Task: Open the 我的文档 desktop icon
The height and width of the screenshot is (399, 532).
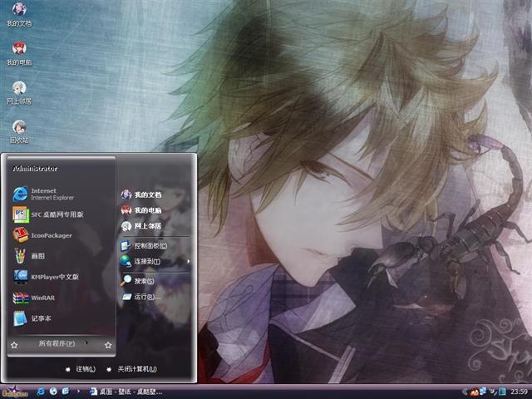Action: point(19,14)
